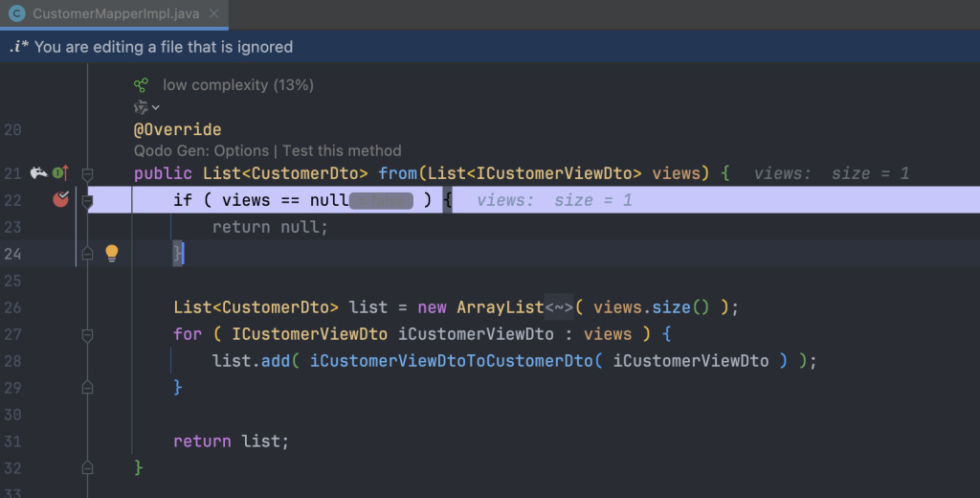Screen dimensions: 980x498
Task: Collapse the for loop at line 27
Action: [87, 335]
